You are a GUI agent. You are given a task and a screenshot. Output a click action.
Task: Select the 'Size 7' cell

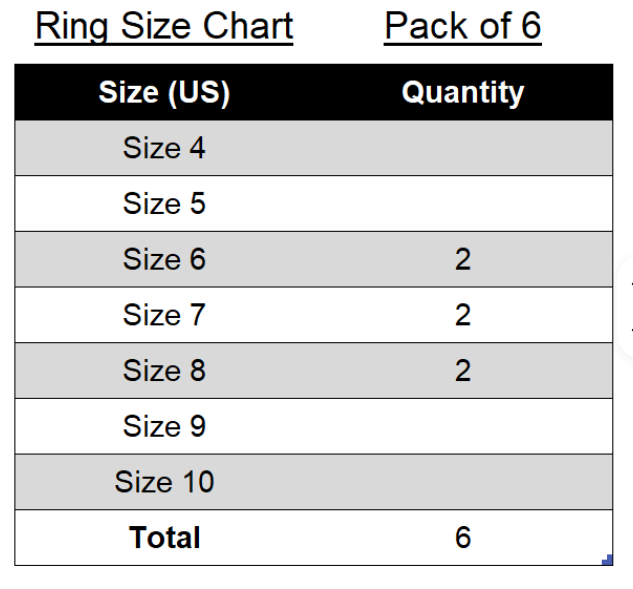(164, 315)
